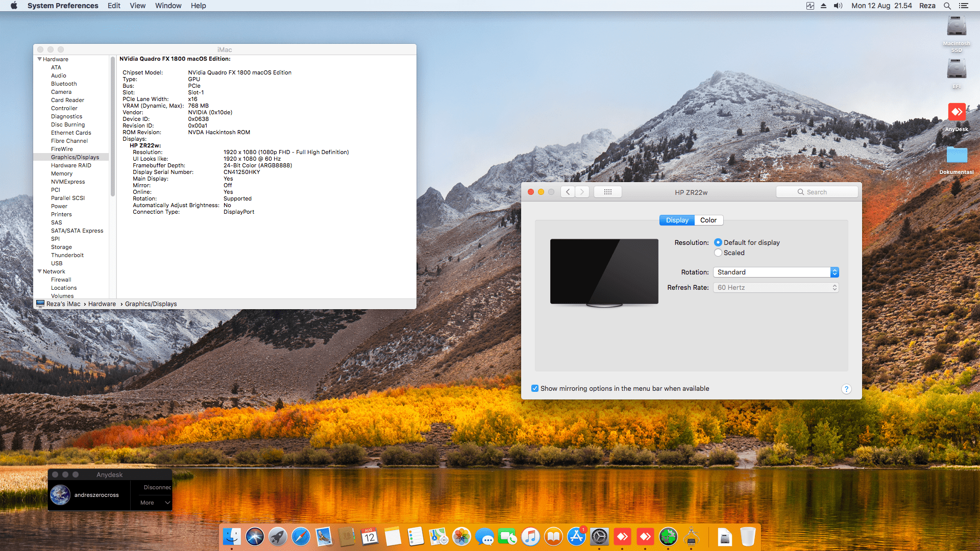This screenshot has width=980, height=551.
Task: Select the Scaled resolution option
Action: (718, 253)
